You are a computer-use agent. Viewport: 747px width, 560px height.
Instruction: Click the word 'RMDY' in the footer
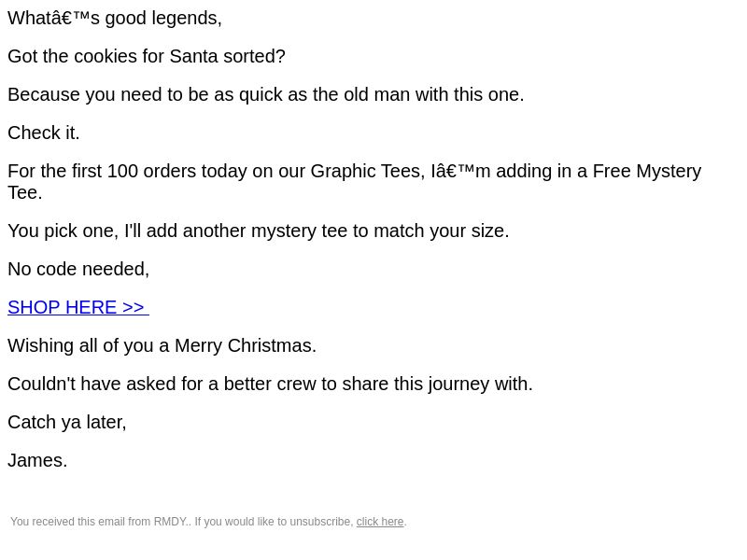170,522
